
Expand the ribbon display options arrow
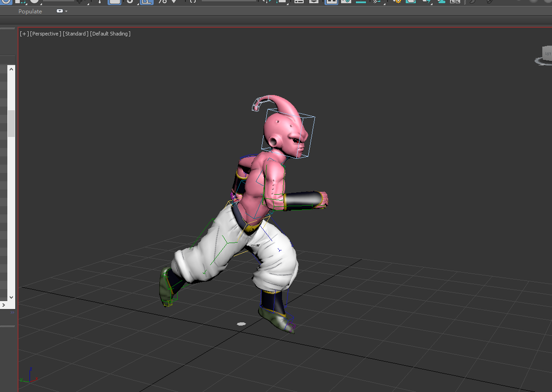(66, 11)
